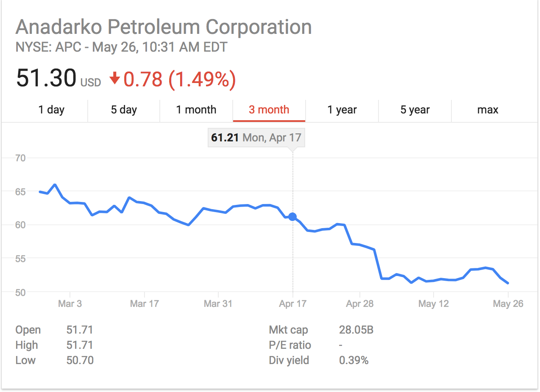Click the May 26 axis date
This screenshot has width=540, height=392.
coord(508,304)
